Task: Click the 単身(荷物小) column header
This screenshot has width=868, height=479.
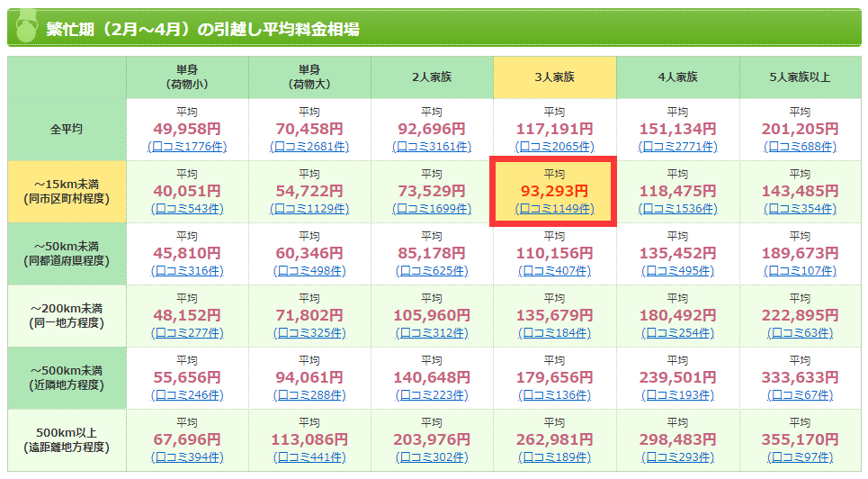Action: (187, 77)
